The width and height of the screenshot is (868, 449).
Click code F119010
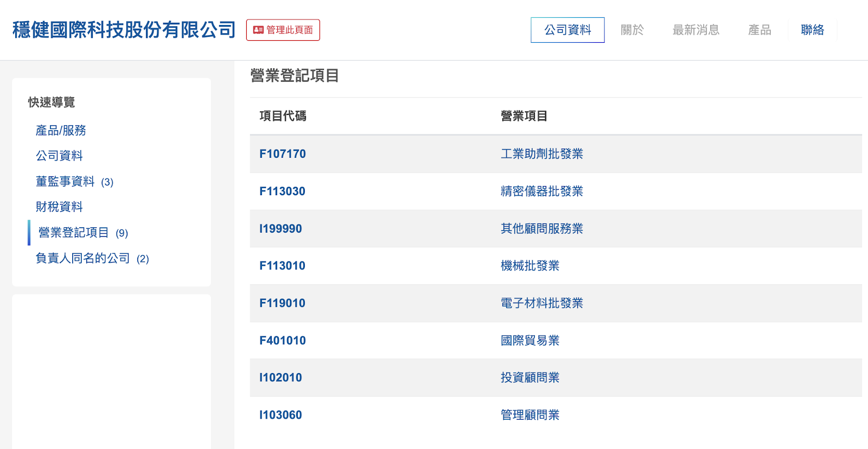coord(282,303)
